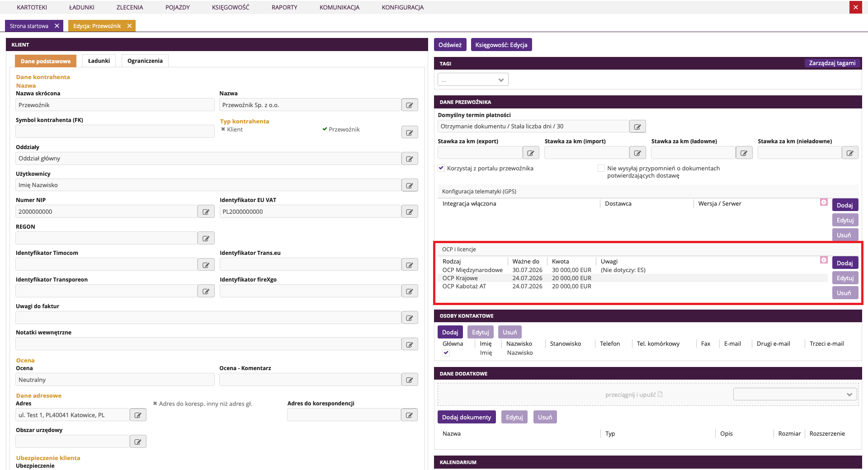Click Edytuj in OCP i licencje
868x470 pixels.
click(844, 278)
